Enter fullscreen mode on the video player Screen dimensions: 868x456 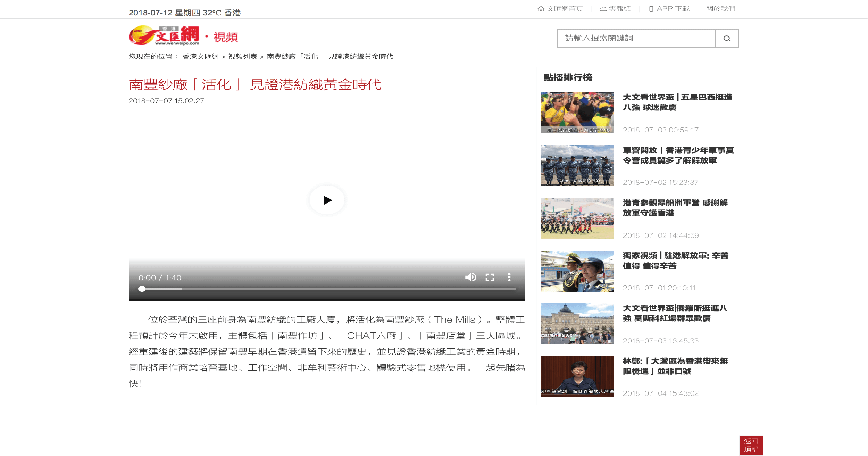point(490,277)
